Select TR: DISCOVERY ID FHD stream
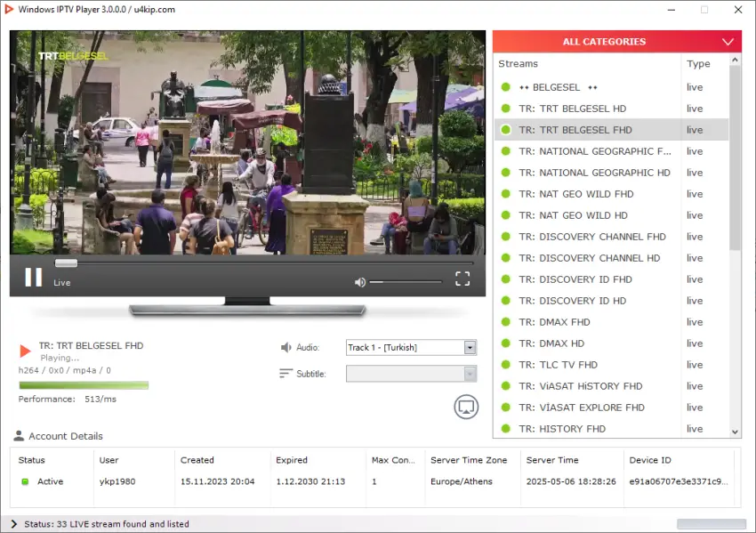This screenshot has height=533, width=756. (x=611, y=279)
